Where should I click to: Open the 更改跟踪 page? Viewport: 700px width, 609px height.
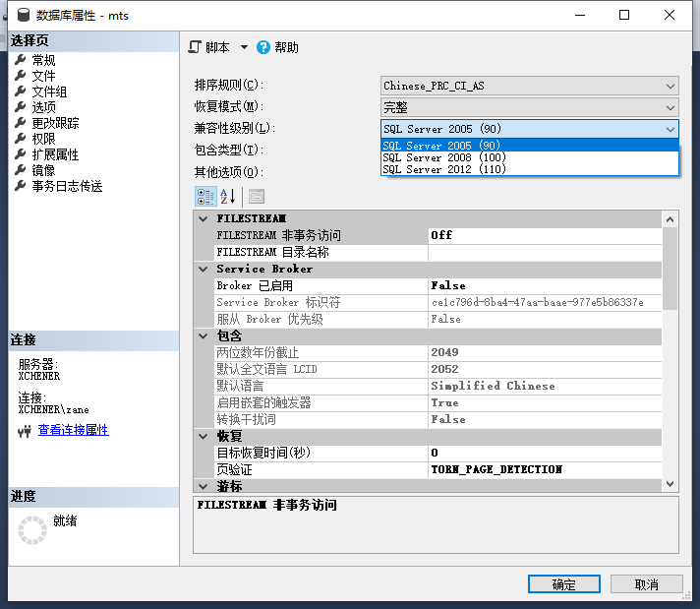tap(55, 123)
